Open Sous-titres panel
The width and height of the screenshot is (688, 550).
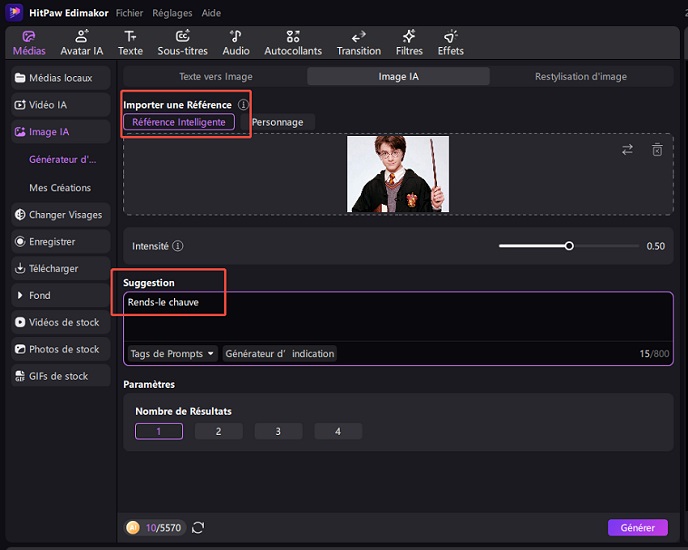pos(183,43)
